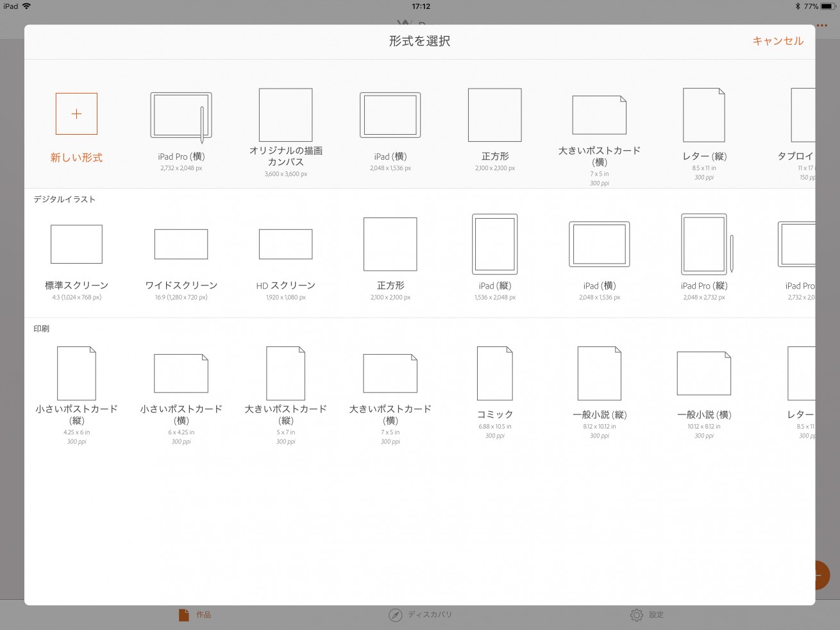
Task: Tap the 新しい形式 label
Action: 76,158
